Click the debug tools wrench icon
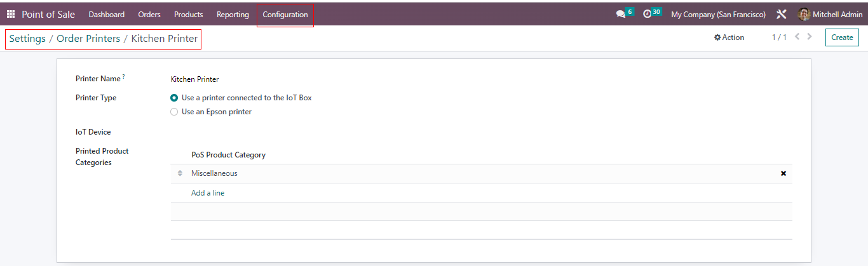 click(x=782, y=14)
